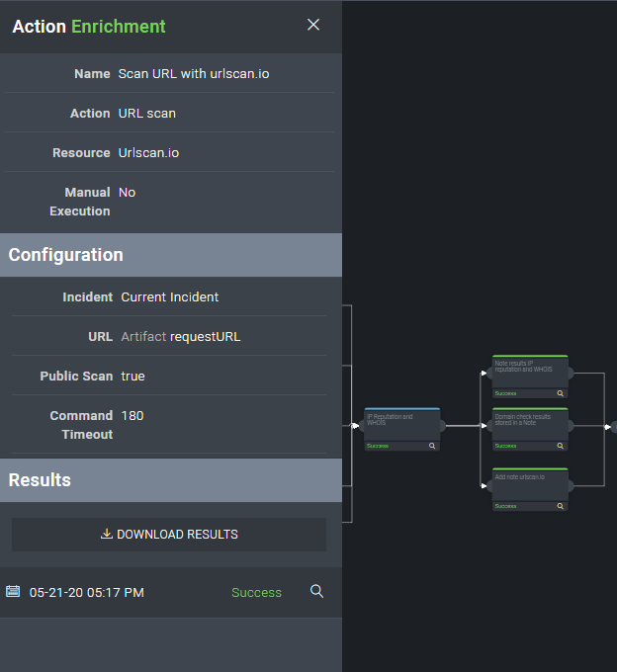
Task: Click output connector of IP Reputation node
Action: coord(442,427)
